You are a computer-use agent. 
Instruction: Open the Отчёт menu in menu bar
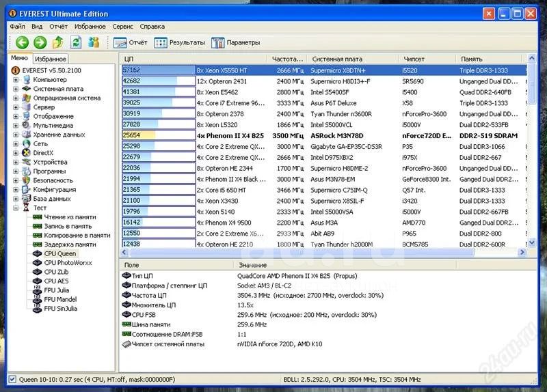click(58, 27)
